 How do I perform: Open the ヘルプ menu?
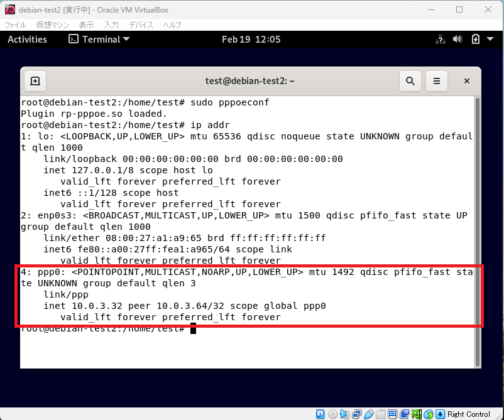tap(172, 24)
